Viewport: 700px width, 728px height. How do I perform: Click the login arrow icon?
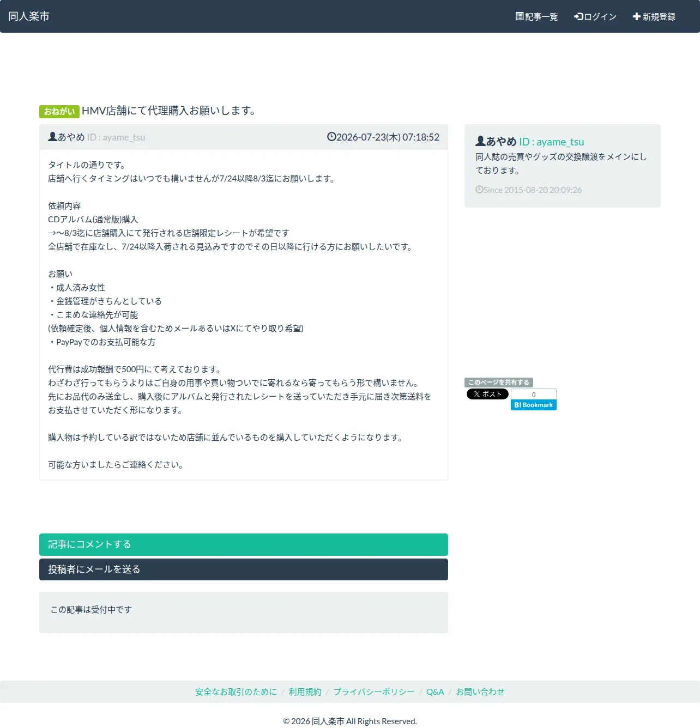(x=578, y=16)
